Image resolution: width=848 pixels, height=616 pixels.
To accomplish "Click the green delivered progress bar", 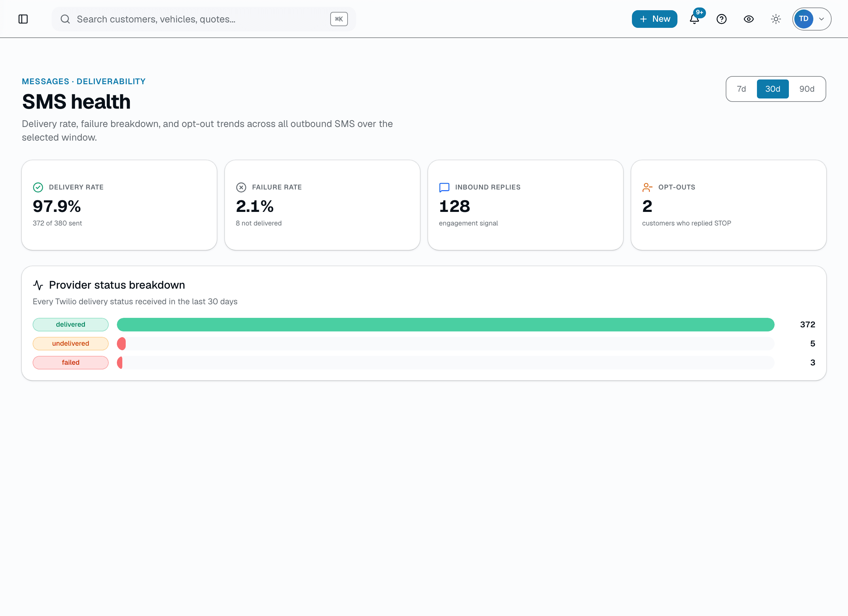I will (445, 324).
